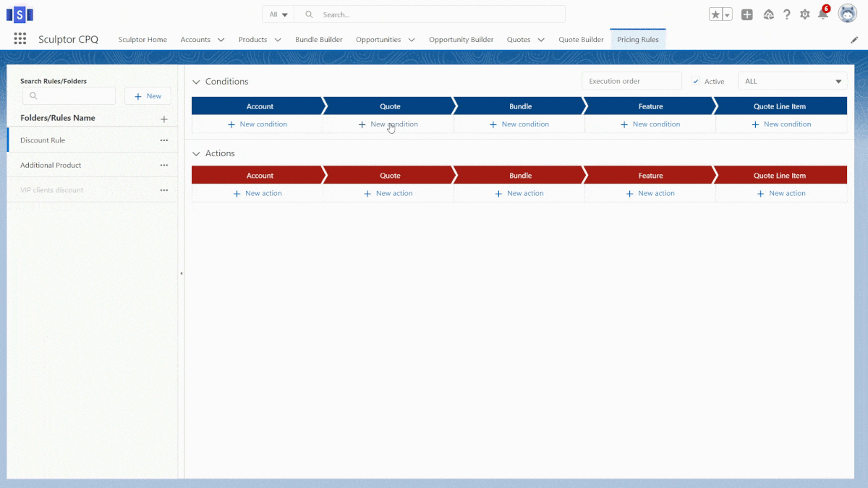Open the Setup gear icon
Screen dimensions: 868x488
pos(804,14)
